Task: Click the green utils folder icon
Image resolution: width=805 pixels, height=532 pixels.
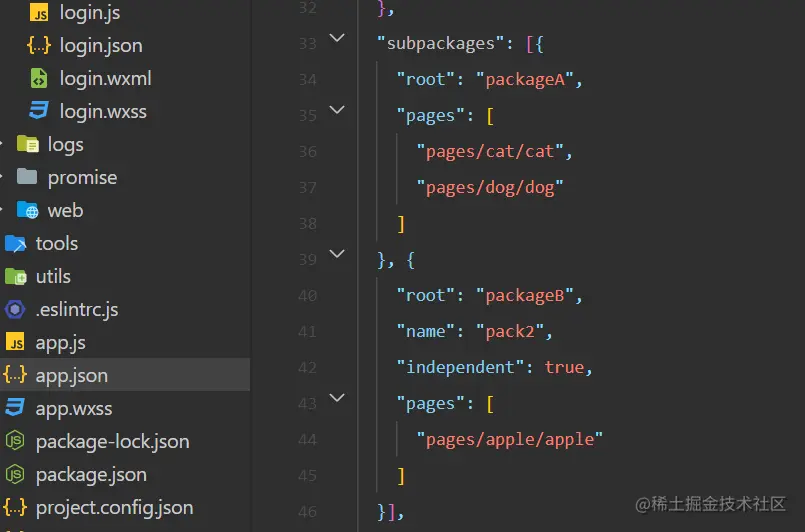Action: (x=15, y=276)
